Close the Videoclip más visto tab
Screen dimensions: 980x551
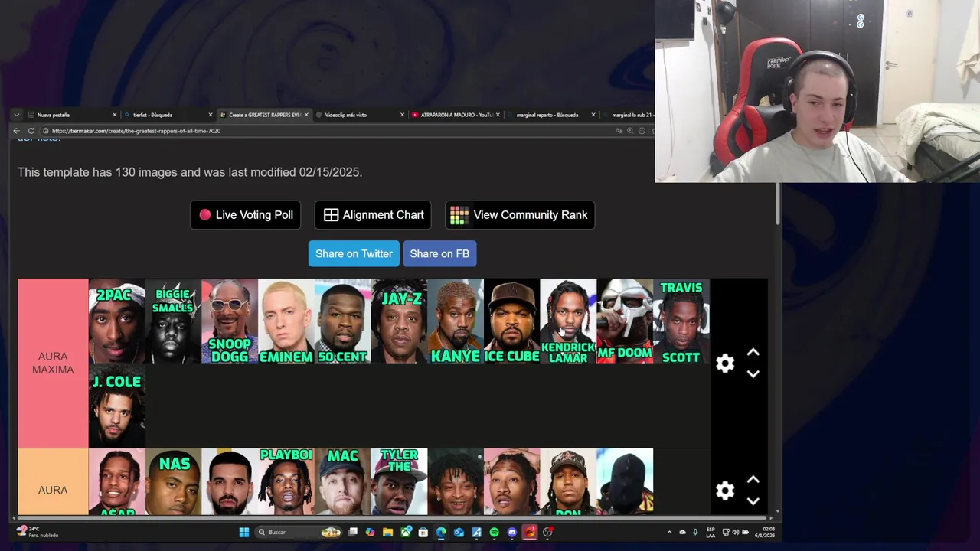402,115
